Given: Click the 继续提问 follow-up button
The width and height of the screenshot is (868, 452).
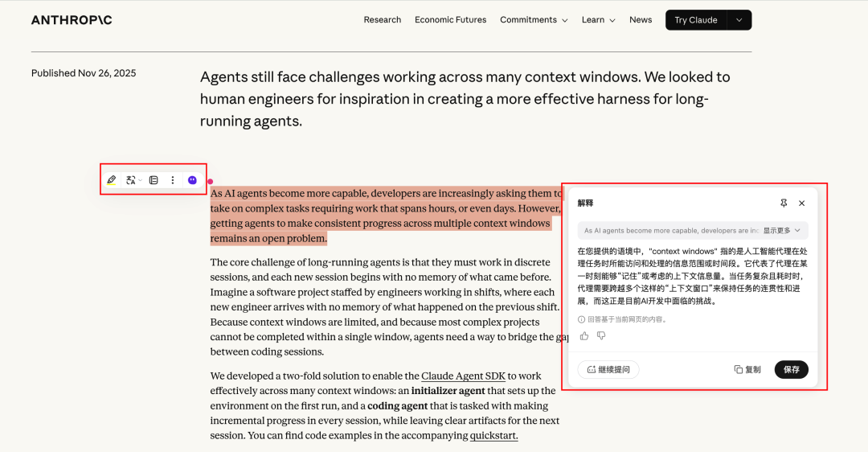Looking at the screenshot, I should (x=608, y=369).
